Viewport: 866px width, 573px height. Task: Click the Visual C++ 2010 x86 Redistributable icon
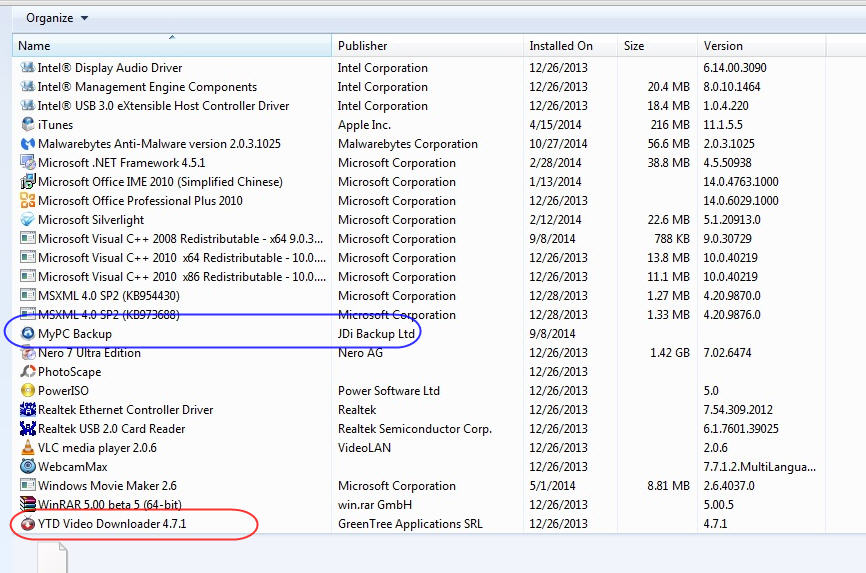coord(28,276)
